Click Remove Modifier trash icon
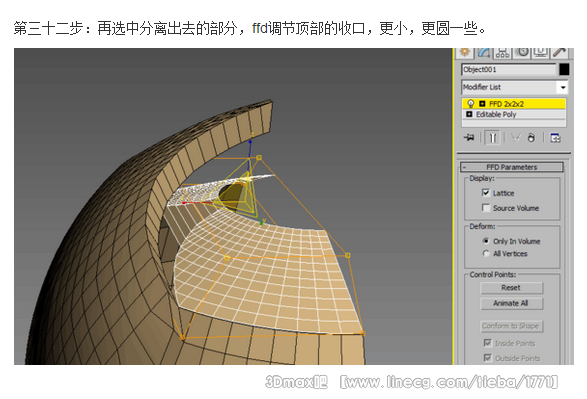This screenshot has width=587, height=399. pos(531,138)
